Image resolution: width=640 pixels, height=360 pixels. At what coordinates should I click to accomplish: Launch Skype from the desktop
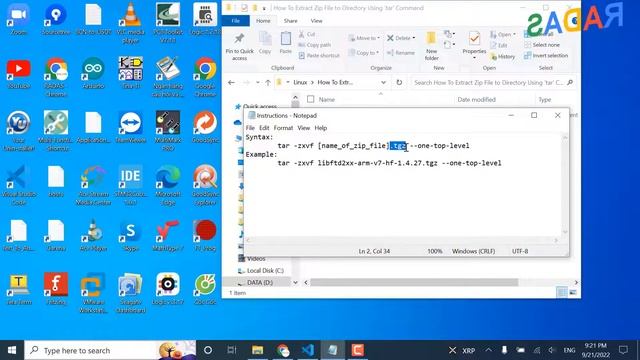(131, 236)
